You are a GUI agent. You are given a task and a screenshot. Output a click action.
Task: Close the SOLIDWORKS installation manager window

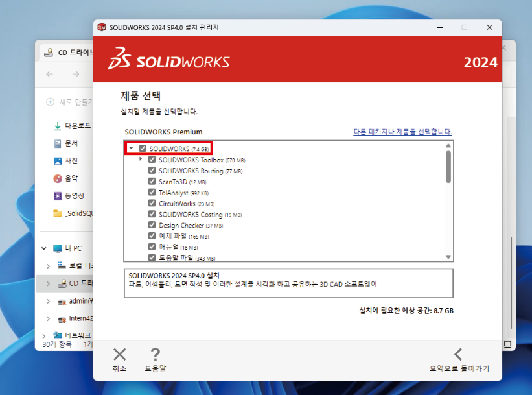click(x=489, y=27)
